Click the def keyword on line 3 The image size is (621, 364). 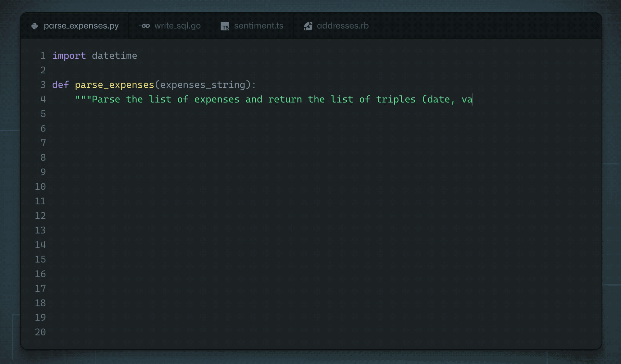pos(60,84)
